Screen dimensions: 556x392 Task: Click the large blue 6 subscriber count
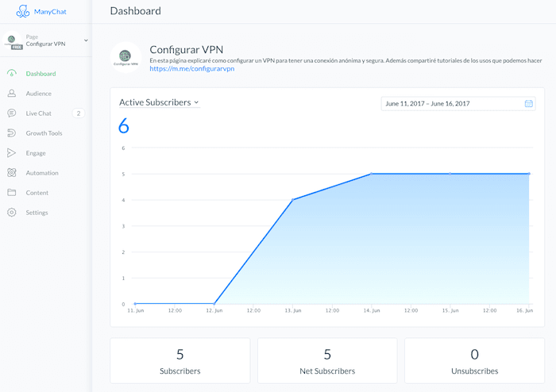(124, 125)
